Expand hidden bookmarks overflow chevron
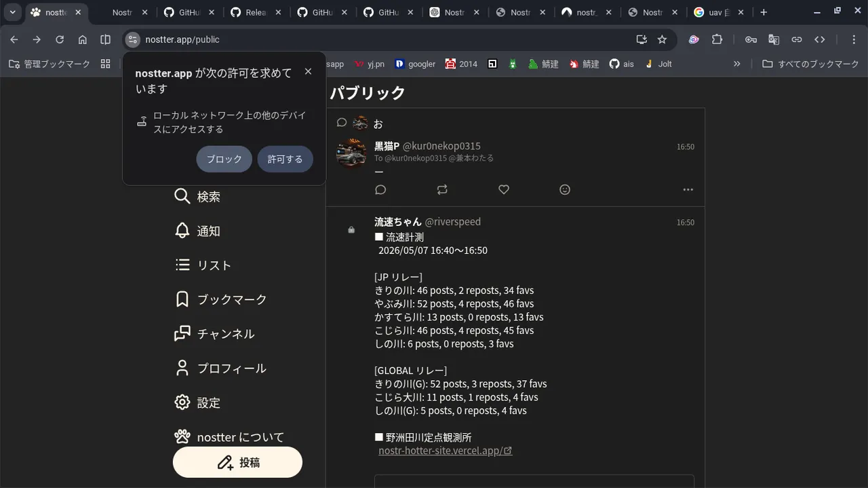This screenshot has height=488, width=868. coord(737,64)
